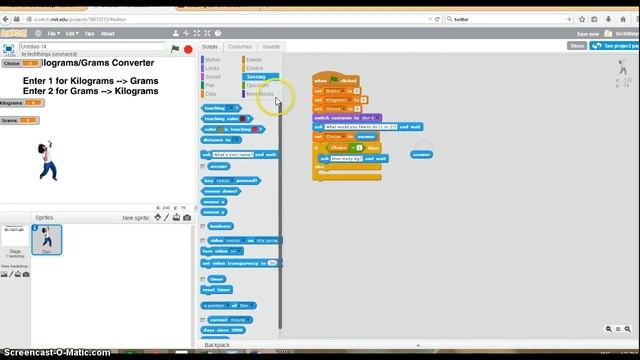This screenshot has height=360, width=640.
Task: Click the project title input field
Action: tap(92, 47)
